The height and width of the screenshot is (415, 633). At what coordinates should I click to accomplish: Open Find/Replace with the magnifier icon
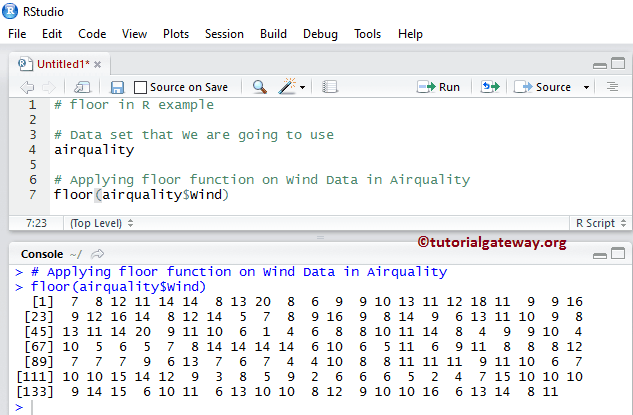tap(260, 87)
